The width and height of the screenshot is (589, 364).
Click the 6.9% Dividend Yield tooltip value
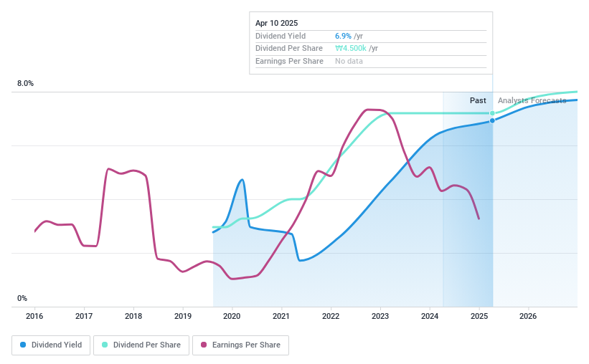point(343,36)
